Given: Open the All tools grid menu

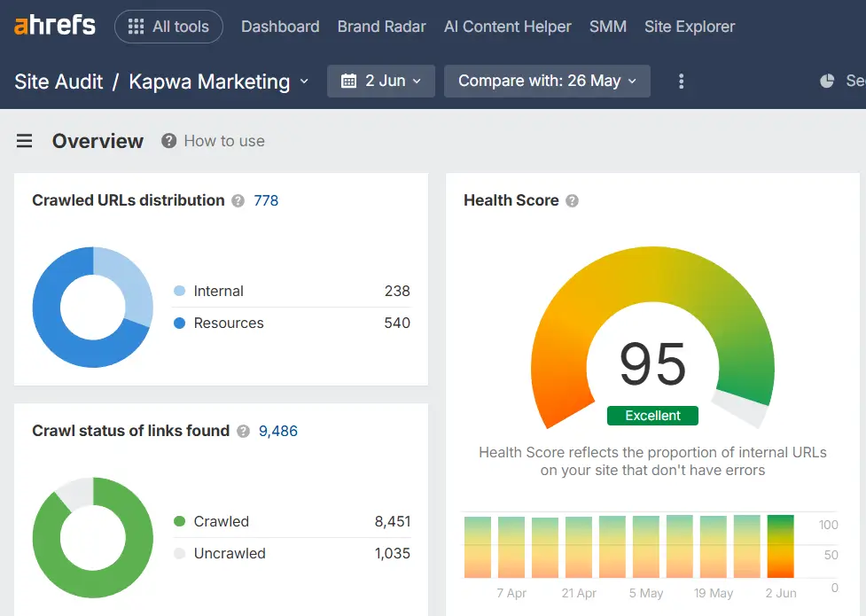Looking at the screenshot, I should pos(168,27).
